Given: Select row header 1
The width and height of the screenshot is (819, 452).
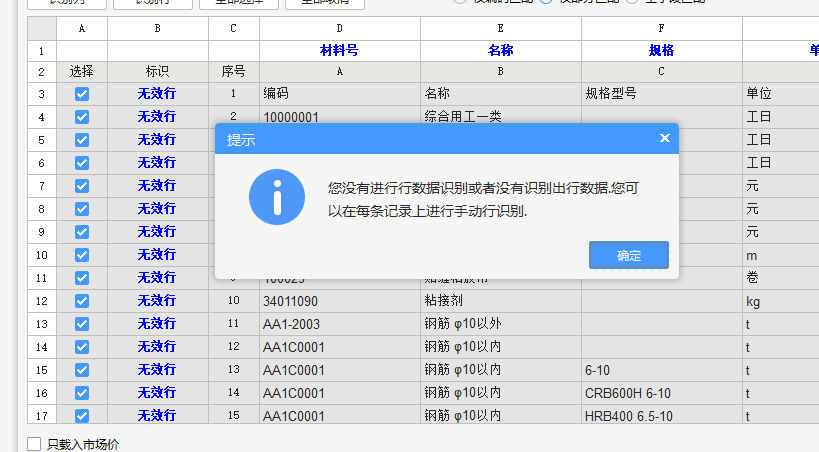Looking at the screenshot, I should click(x=42, y=51).
